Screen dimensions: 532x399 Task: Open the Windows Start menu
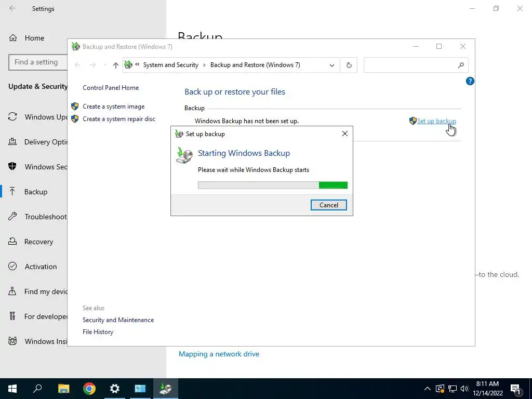pyautogui.click(x=12, y=389)
